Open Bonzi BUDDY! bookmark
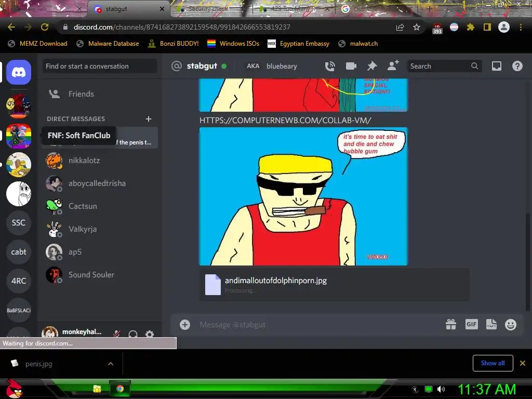Screen dimensions: 532x399 174,44
